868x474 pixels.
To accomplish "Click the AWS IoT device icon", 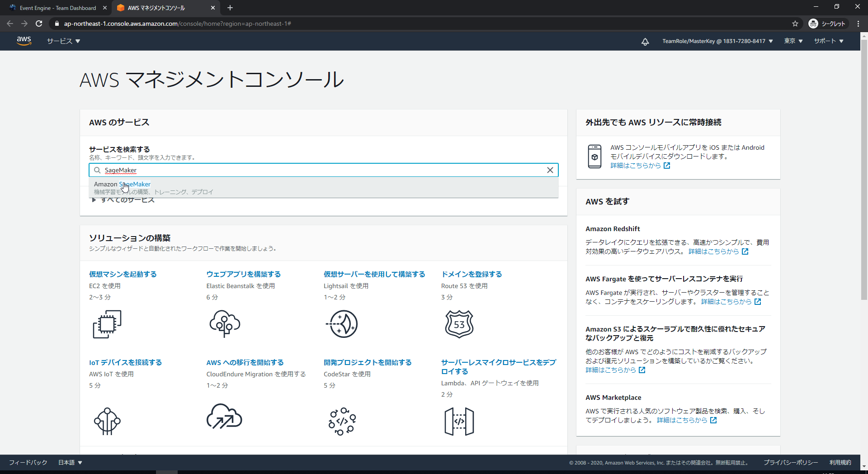I will click(x=107, y=421).
